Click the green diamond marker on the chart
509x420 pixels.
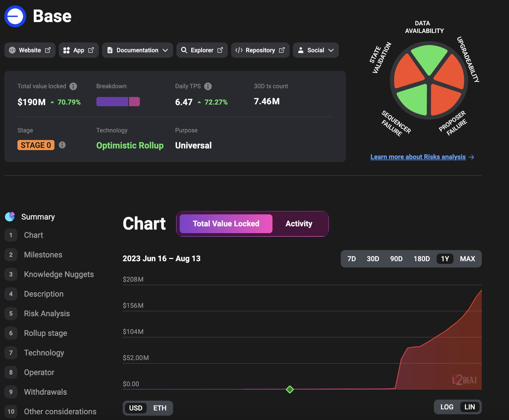tap(290, 389)
